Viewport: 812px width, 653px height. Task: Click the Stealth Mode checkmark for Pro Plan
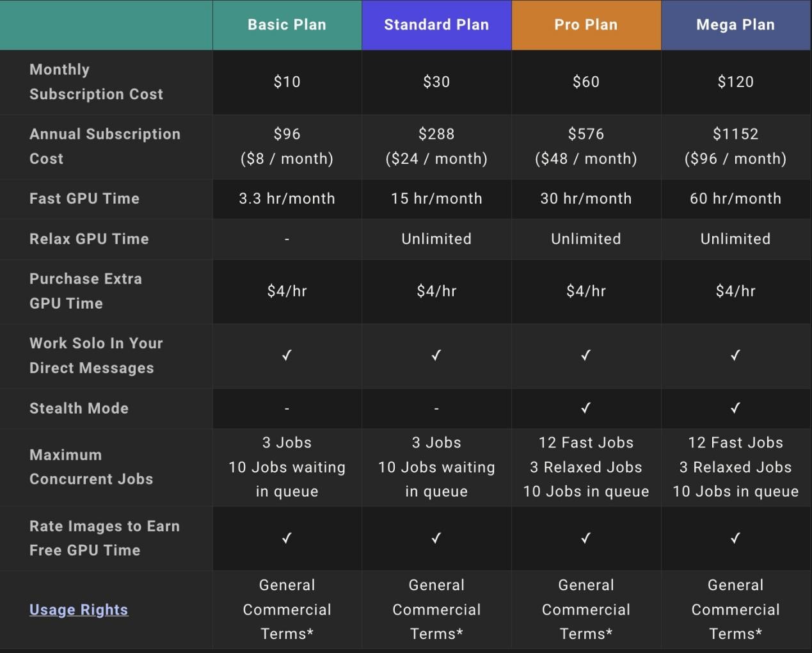point(585,408)
